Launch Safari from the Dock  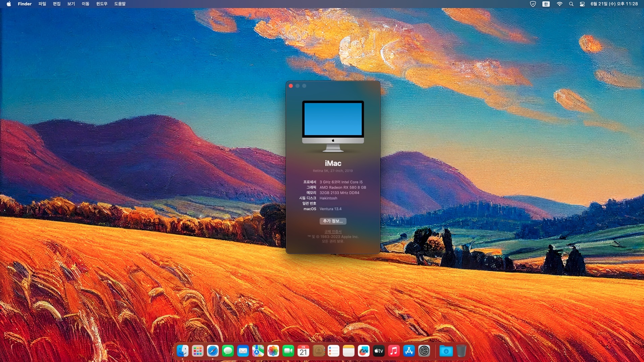213,351
